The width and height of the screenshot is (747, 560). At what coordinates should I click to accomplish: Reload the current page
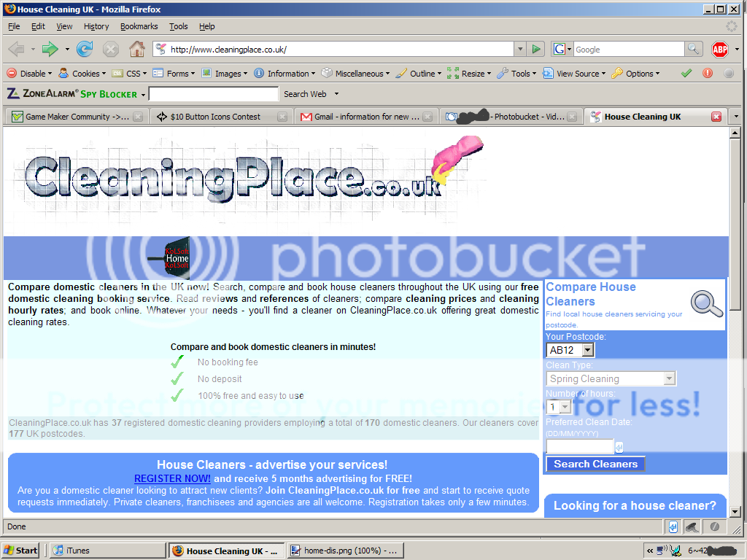[x=85, y=49]
